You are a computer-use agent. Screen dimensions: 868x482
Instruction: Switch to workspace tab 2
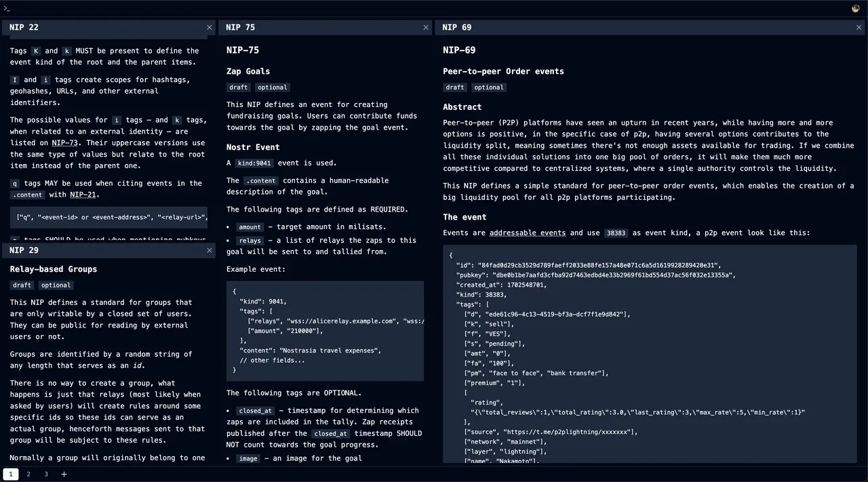click(x=28, y=474)
